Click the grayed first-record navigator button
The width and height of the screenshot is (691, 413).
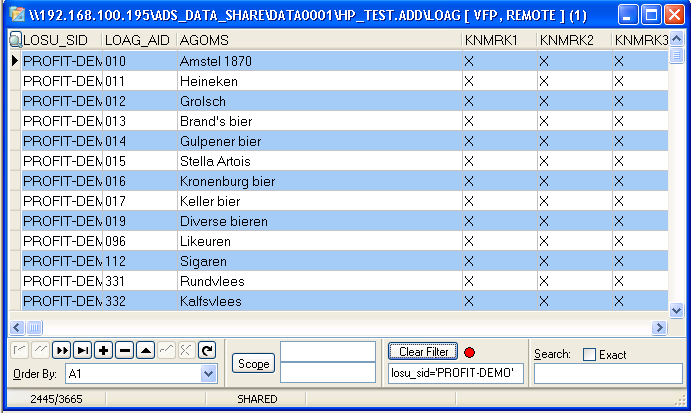pyautogui.click(x=19, y=350)
